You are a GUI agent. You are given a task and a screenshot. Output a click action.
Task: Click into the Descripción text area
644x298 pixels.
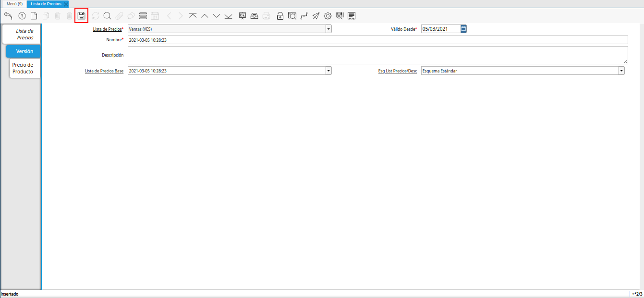(x=377, y=55)
